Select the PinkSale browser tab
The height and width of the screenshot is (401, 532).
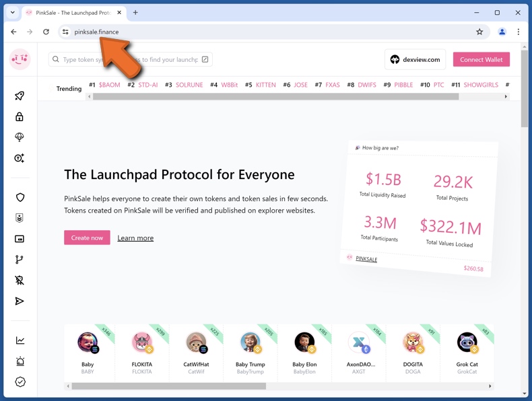(x=74, y=13)
